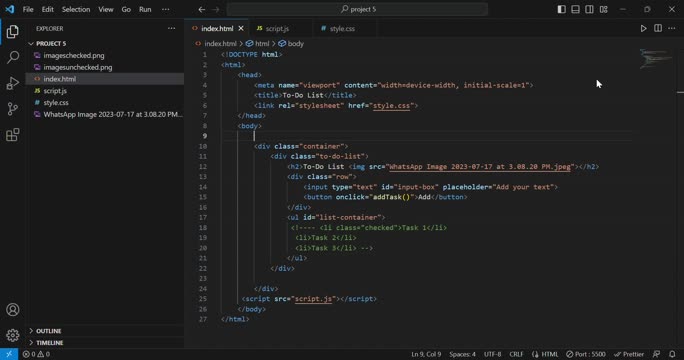Toggle secondary side bar layout button

(589, 9)
